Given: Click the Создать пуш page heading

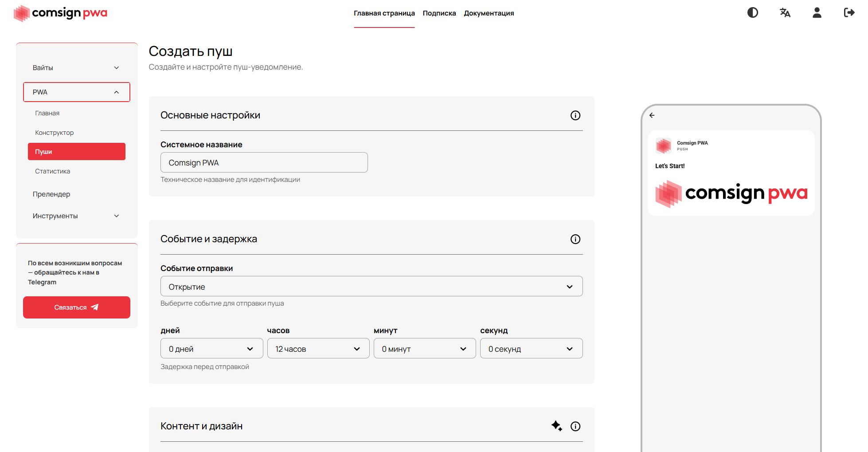Looking at the screenshot, I should (191, 51).
